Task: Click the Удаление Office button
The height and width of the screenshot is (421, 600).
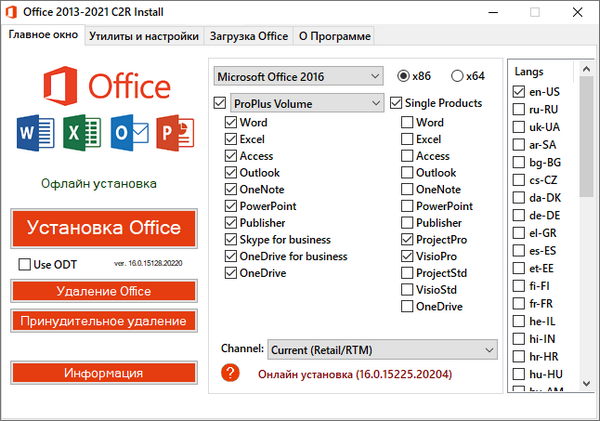Action: (x=104, y=291)
